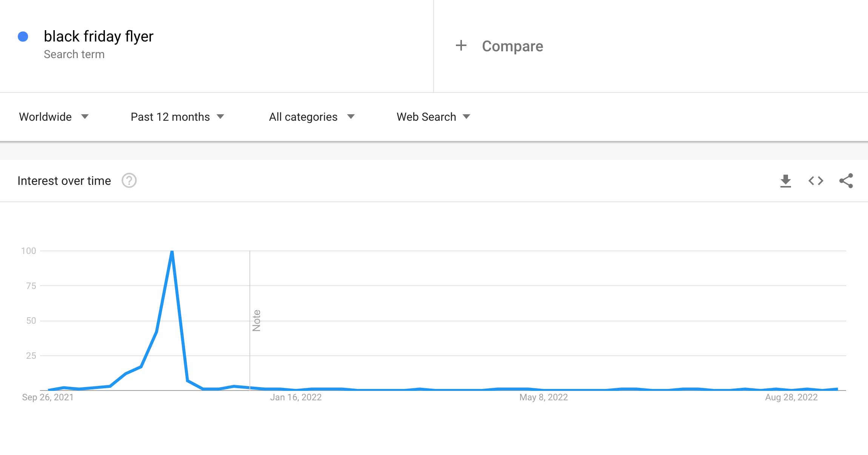
Task: Click the peak of the trend line
Action: [x=172, y=251]
